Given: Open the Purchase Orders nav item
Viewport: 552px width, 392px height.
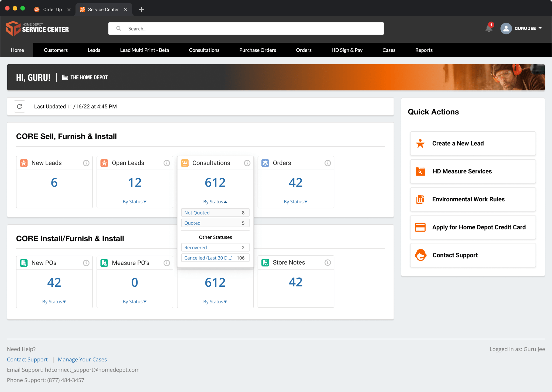Looking at the screenshot, I should click(x=258, y=50).
